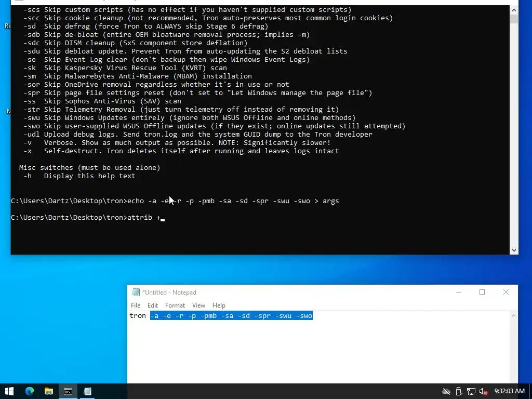Open the Notepad Edit menu
Viewport: 532px width, 399px height.
[152, 305]
